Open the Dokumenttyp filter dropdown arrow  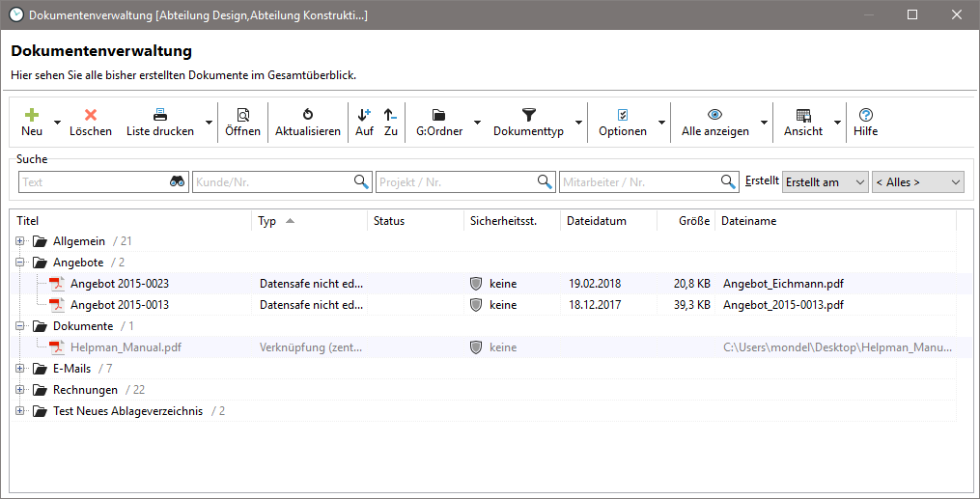pyautogui.click(x=578, y=123)
